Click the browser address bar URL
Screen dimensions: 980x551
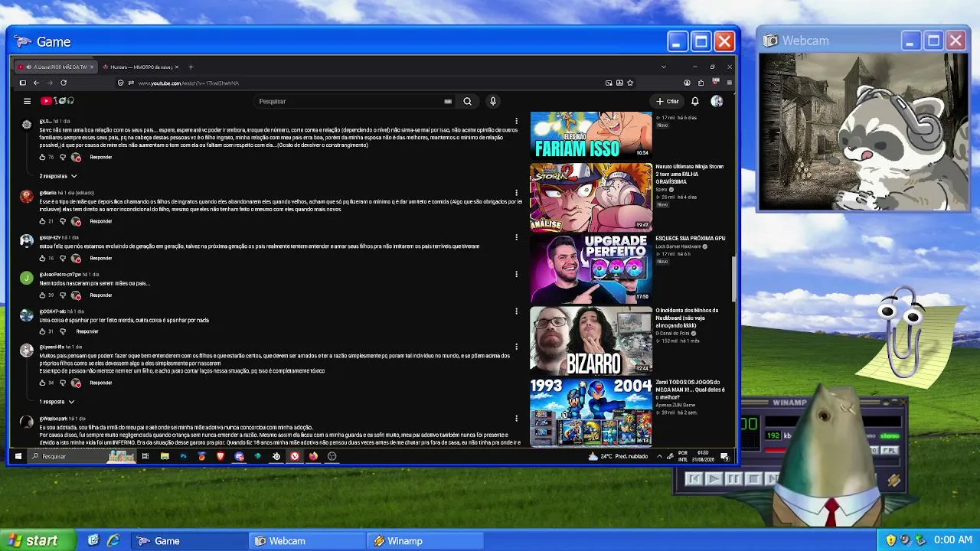(188, 83)
